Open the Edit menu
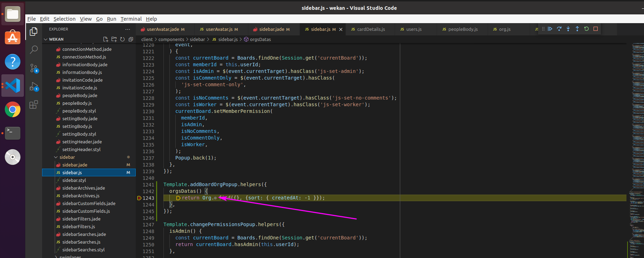 point(45,19)
